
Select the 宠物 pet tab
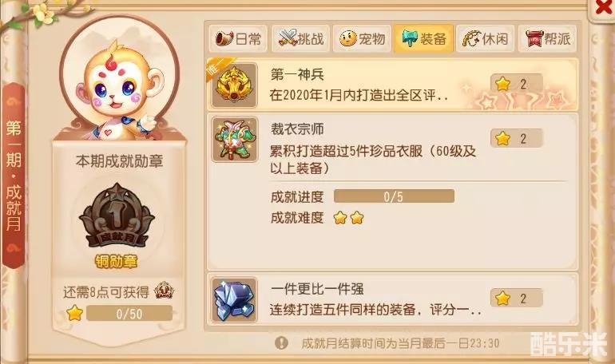[362, 38]
